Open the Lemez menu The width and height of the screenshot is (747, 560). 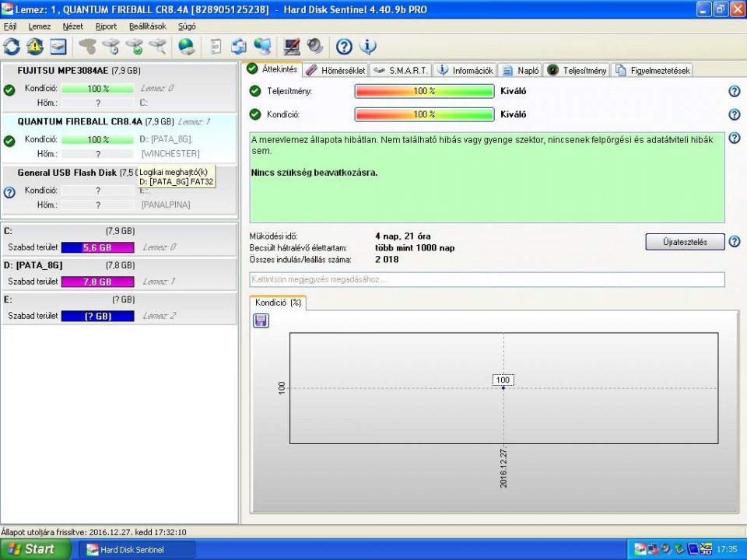40,26
